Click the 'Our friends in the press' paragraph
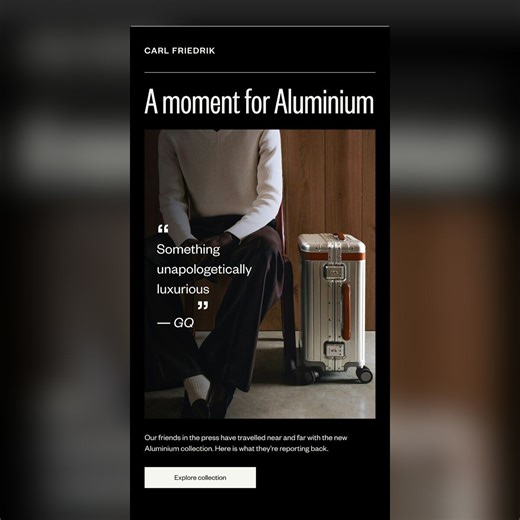520x520 pixels. click(x=246, y=443)
